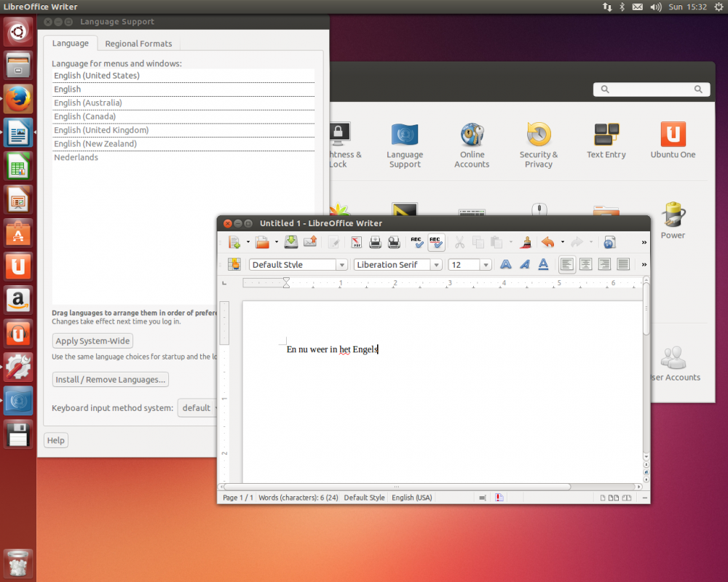
Task: Open the sound indicator menu
Action: [x=656, y=7]
